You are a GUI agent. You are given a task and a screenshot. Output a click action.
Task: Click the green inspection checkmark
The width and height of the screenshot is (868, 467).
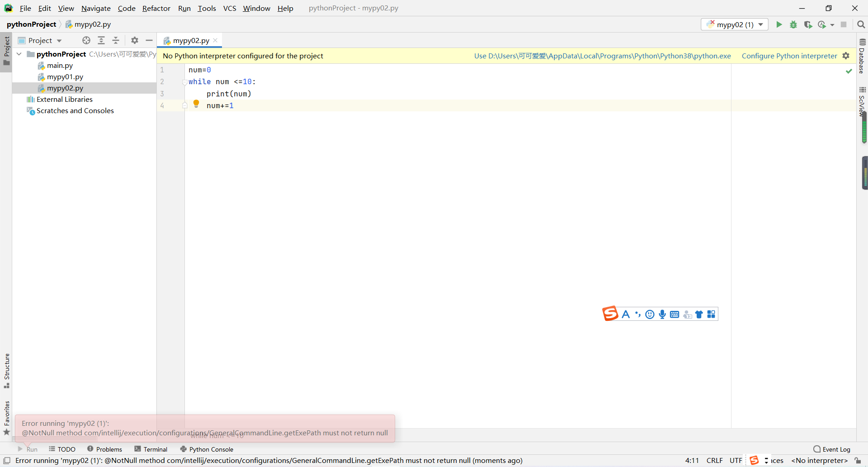(849, 71)
